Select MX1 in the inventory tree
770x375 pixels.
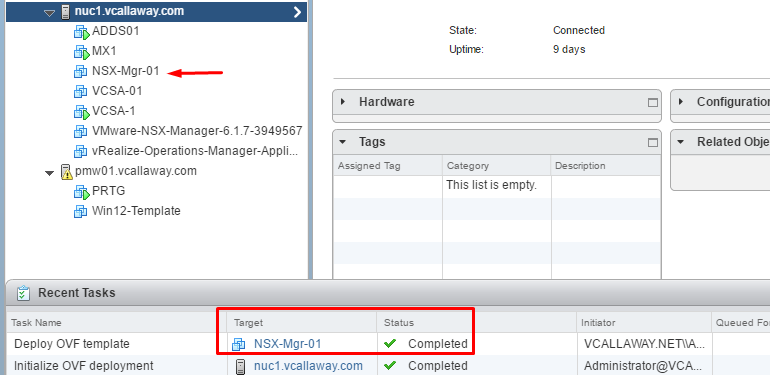pyautogui.click(x=104, y=51)
